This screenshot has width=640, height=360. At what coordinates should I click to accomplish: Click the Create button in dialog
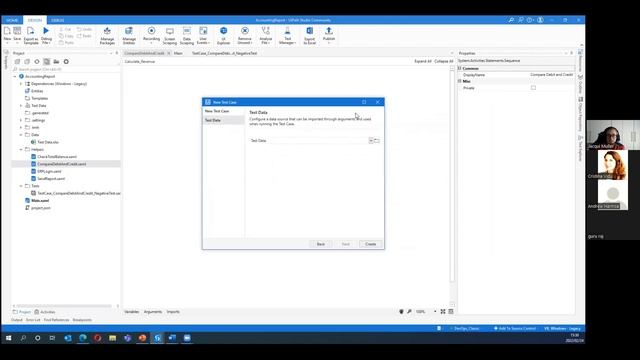(371, 244)
